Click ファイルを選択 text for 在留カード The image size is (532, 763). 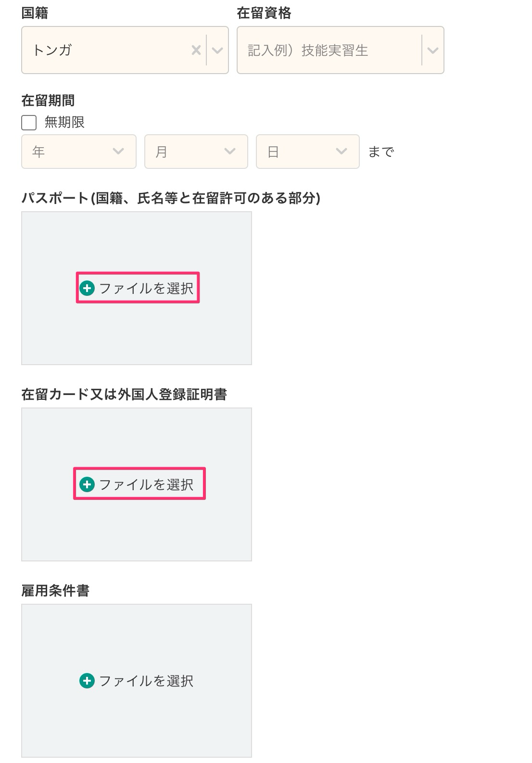click(x=146, y=484)
